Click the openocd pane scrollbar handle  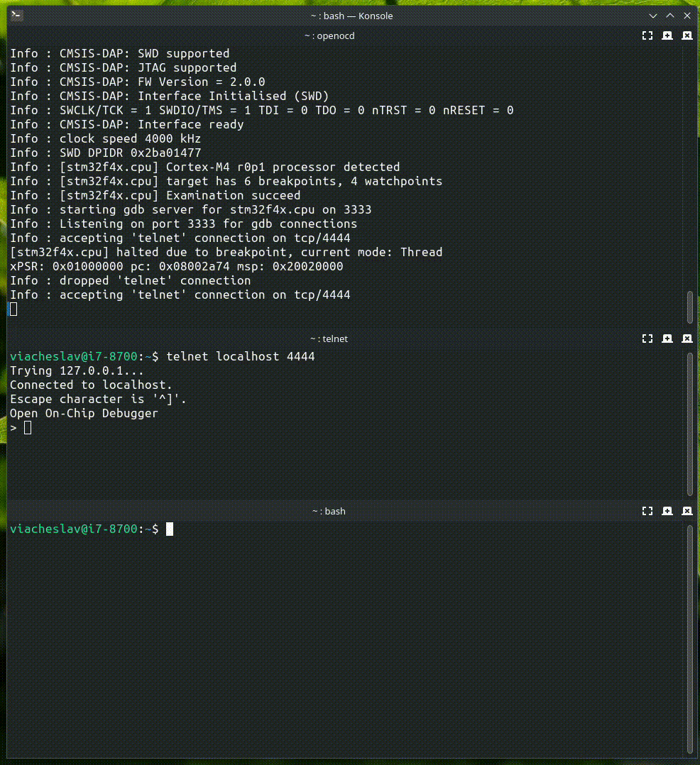click(x=690, y=307)
